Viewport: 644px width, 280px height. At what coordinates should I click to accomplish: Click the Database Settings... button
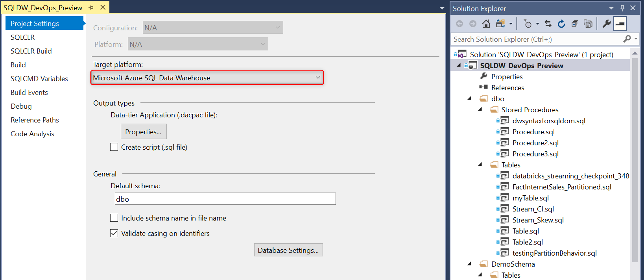[x=288, y=250]
